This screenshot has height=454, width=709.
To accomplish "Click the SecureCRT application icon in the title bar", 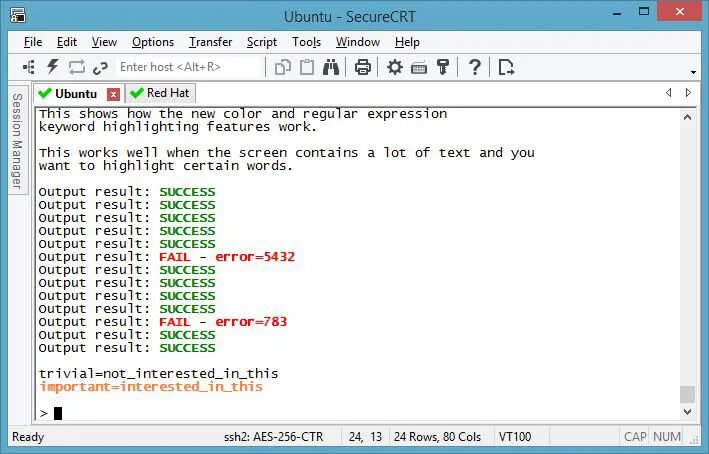I will pos(18,16).
